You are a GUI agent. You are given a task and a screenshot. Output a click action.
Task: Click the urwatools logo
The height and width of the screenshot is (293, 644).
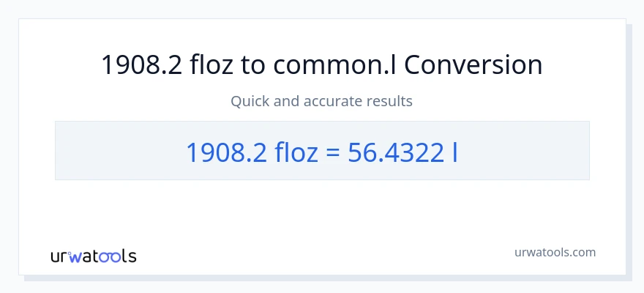coord(93,256)
